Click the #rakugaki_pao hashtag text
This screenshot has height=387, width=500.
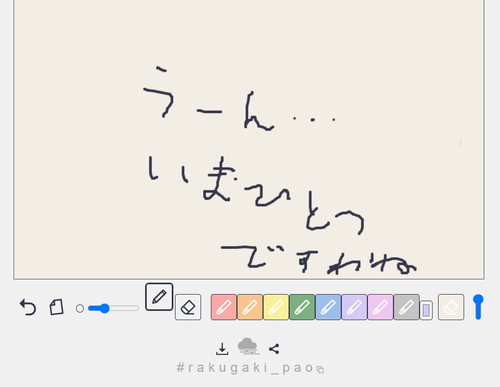point(246,368)
